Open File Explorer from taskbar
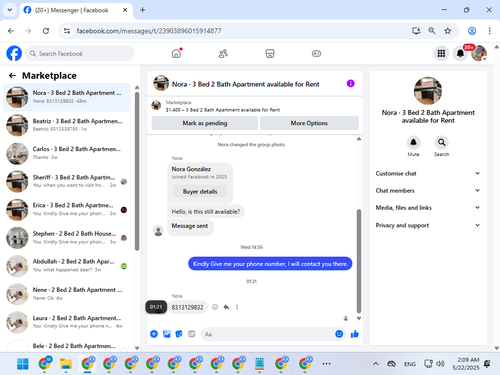500x375 pixels. pos(66,364)
